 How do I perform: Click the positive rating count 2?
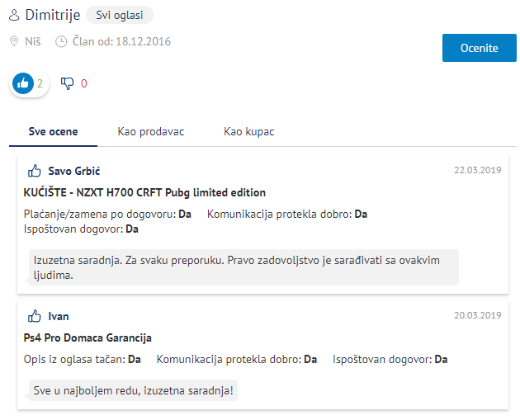pos(40,83)
